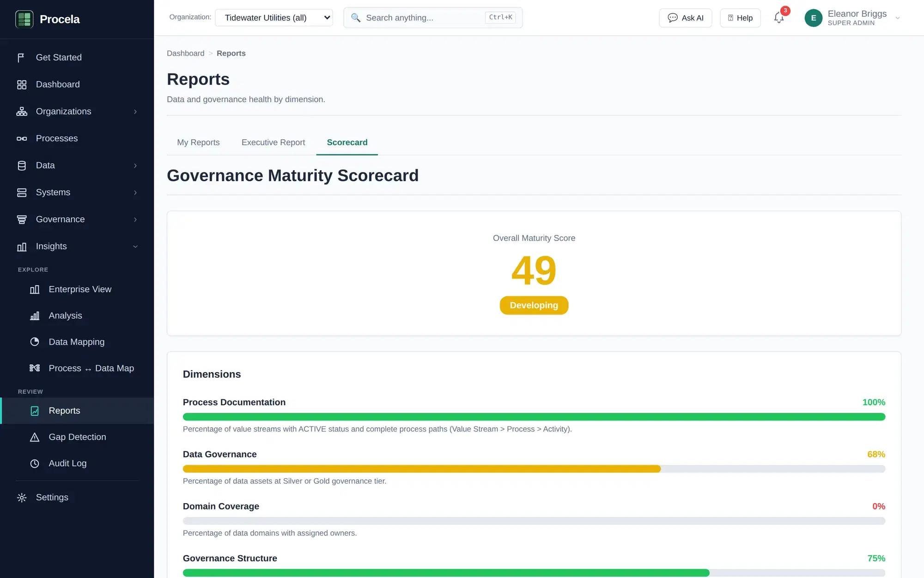This screenshot has width=924, height=578.
Task: Open Processes in the sidebar
Action: (x=77, y=138)
